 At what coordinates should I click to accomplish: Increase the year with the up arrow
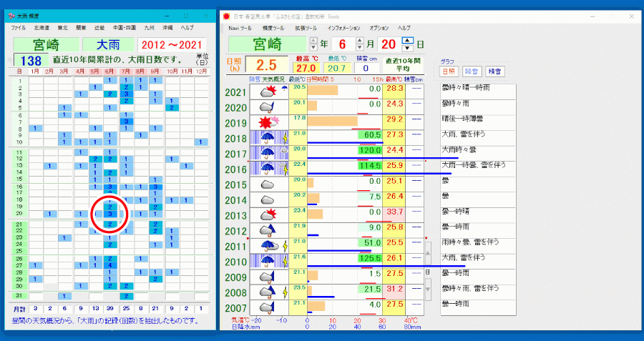(313, 41)
